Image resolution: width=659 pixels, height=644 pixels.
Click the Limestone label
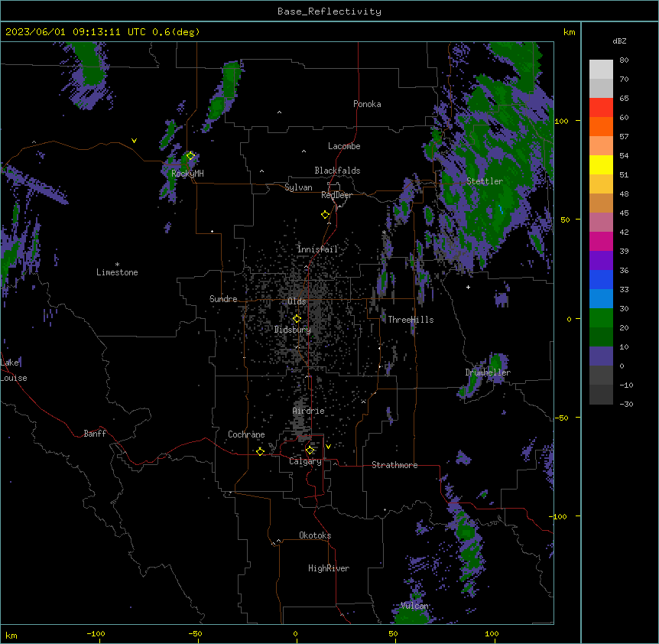click(117, 272)
